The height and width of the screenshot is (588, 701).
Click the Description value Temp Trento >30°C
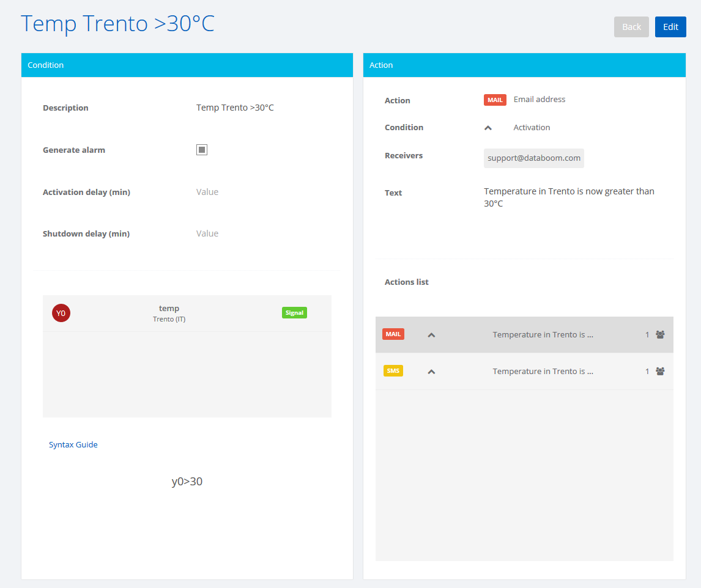235,108
